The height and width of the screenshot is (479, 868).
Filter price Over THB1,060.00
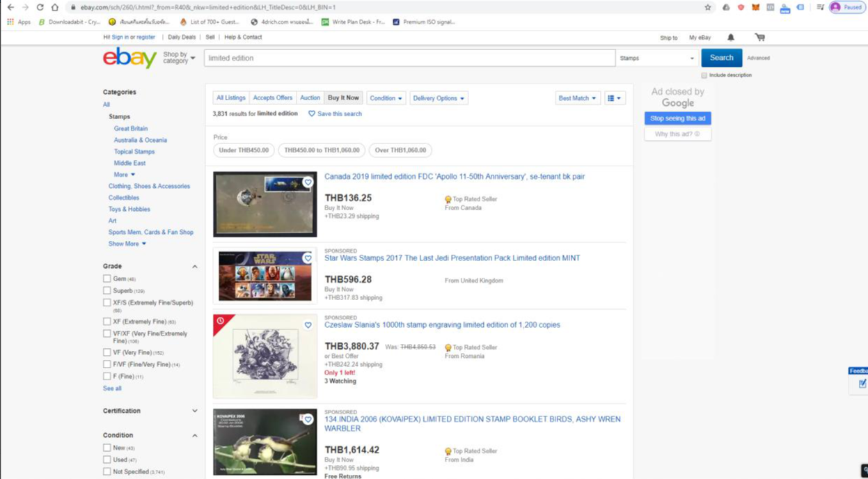[x=400, y=150]
